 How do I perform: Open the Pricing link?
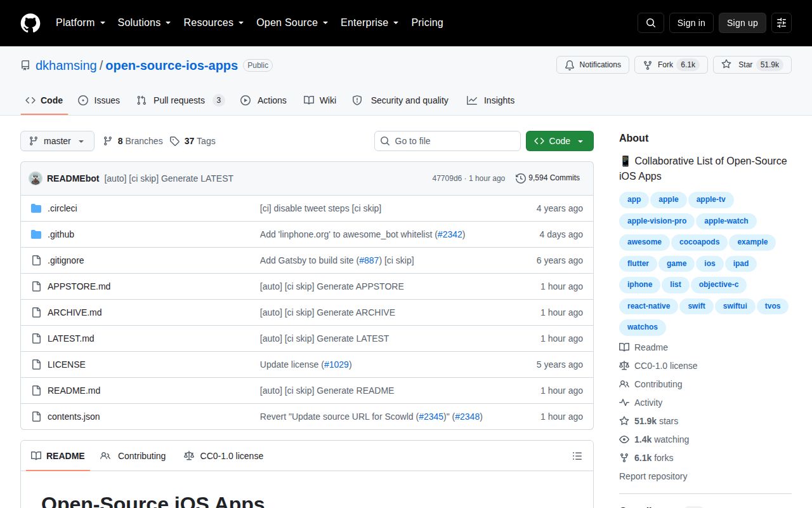coord(427,23)
